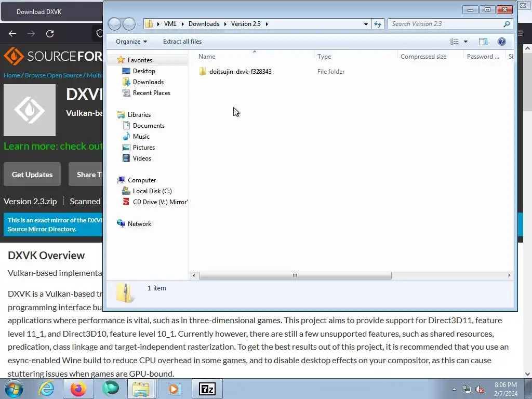This screenshot has height=399, width=532.
Task: Open Windows Media Player from taskbar
Action: [x=174, y=389]
